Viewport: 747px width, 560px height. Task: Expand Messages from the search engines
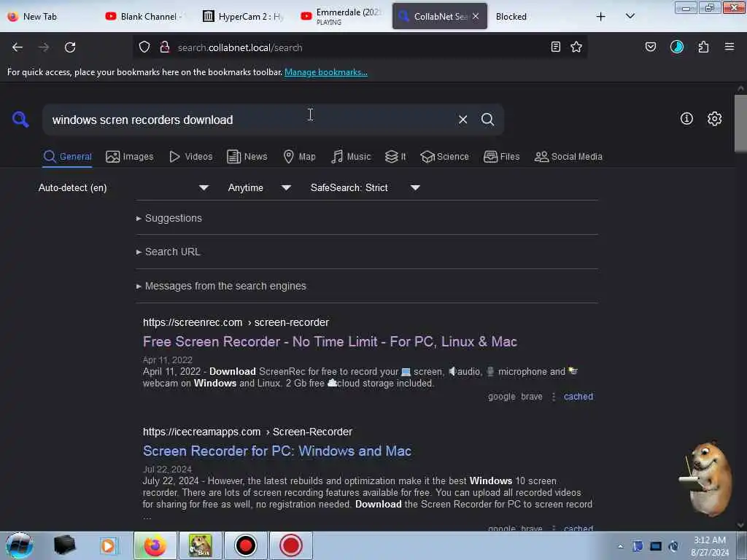[x=221, y=286]
